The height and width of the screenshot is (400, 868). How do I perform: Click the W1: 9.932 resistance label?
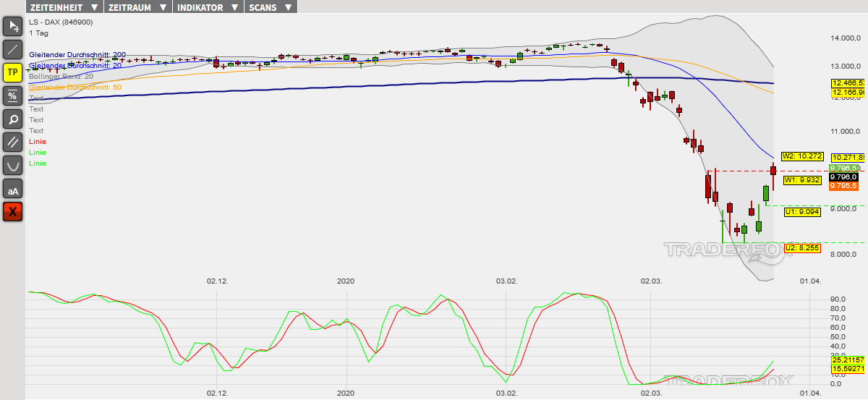[x=801, y=180]
